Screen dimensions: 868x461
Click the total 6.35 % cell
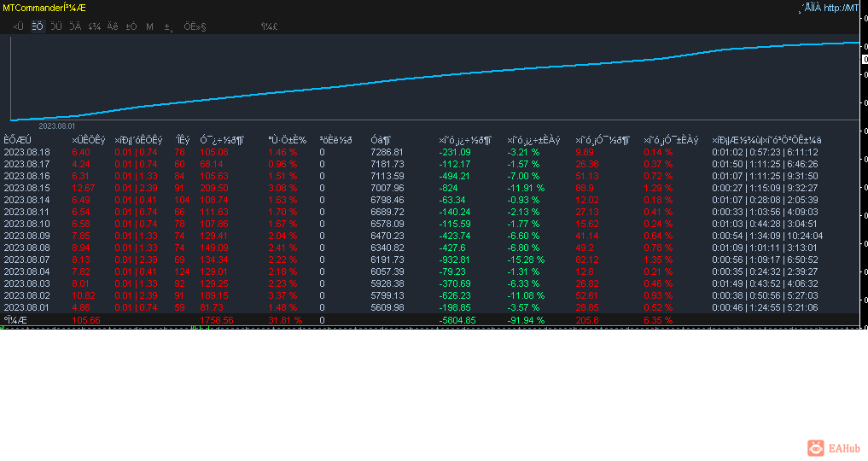pyautogui.click(x=658, y=320)
